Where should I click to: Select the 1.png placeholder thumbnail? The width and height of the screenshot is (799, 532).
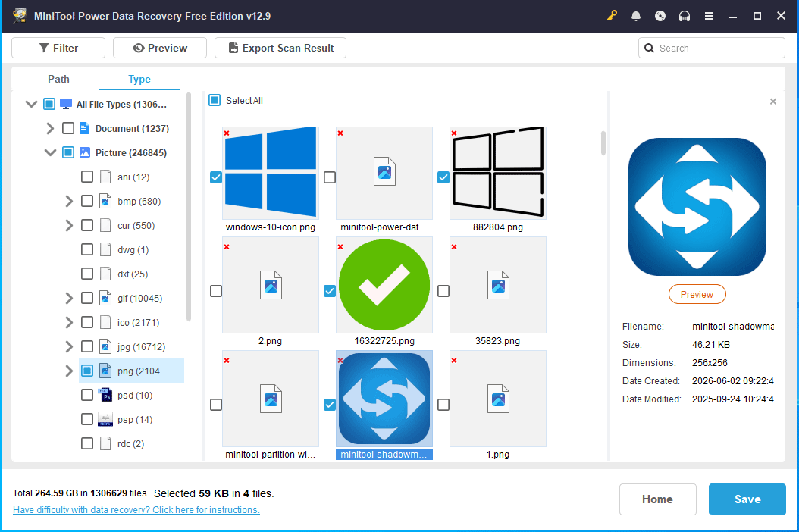coord(498,399)
